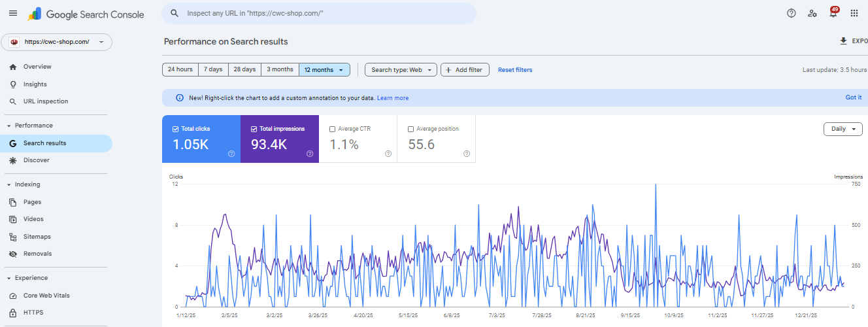This screenshot has height=327, width=868.
Task: Open the hamburger main menu
Action: pyautogui.click(x=13, y=13)
